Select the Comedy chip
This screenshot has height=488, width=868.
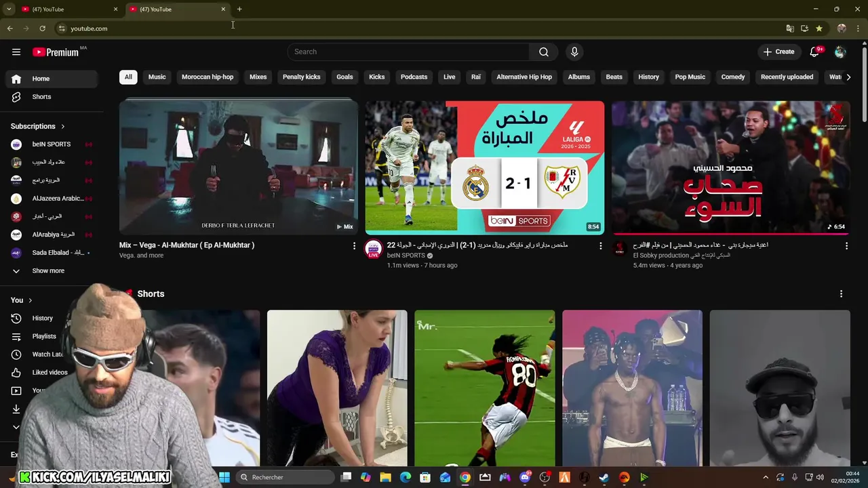[732, 77]
